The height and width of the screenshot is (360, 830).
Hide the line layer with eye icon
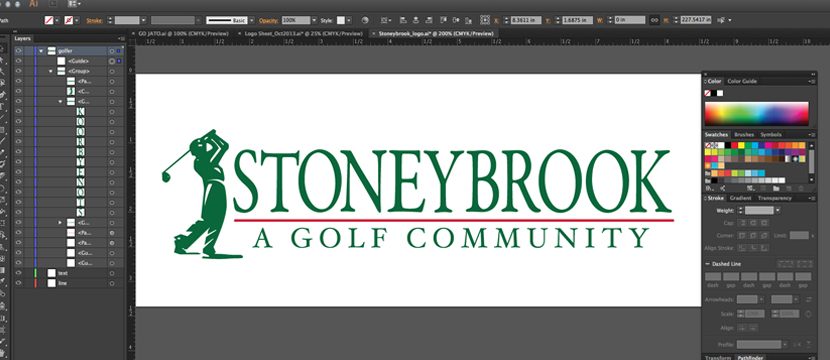[19, 283]
